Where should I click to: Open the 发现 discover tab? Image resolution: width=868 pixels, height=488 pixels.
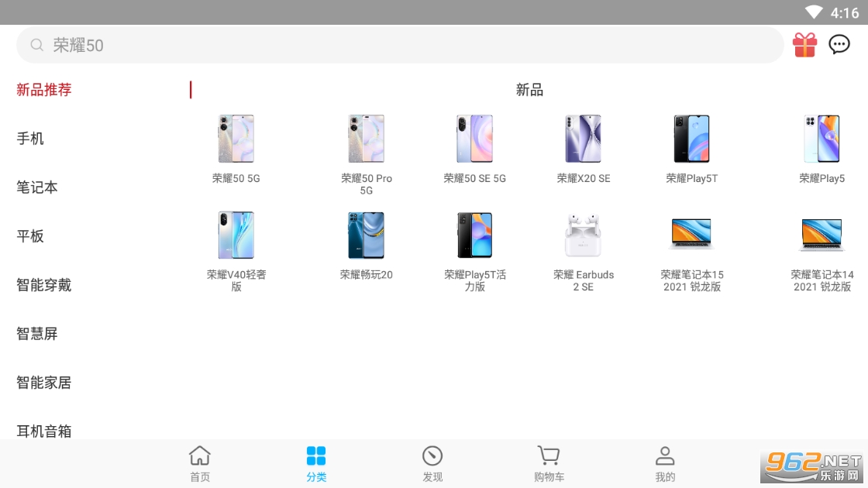click(432, 464)
